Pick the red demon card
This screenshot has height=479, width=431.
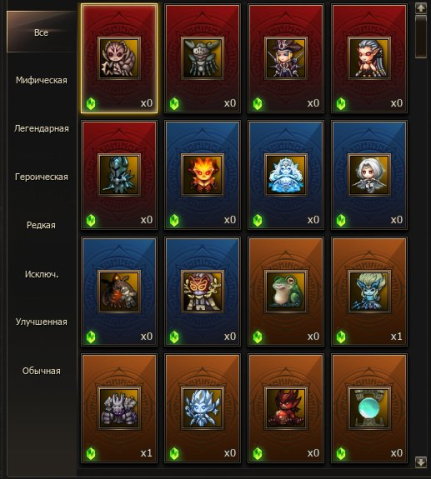pos(286,408)
